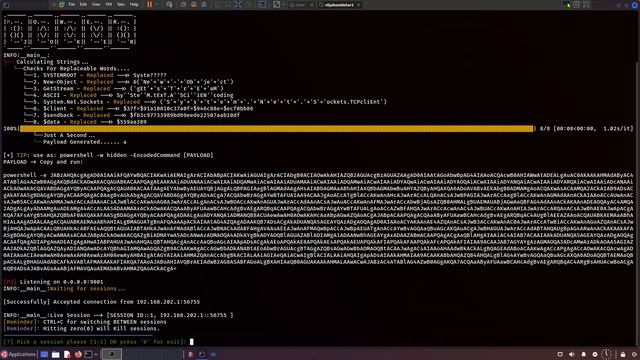Click the blue circle icon at top-right corner
640x360 pixels.
pyautogui.click(x=635, y=5)
